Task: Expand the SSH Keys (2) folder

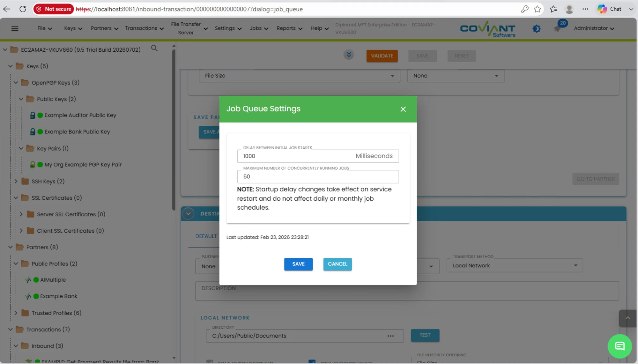Action: coord(16,181)
